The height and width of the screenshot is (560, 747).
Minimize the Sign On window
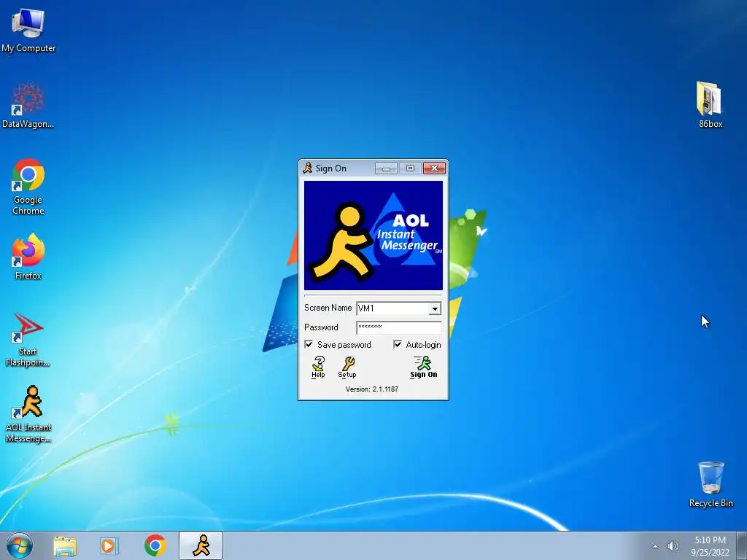coord(386,168)
